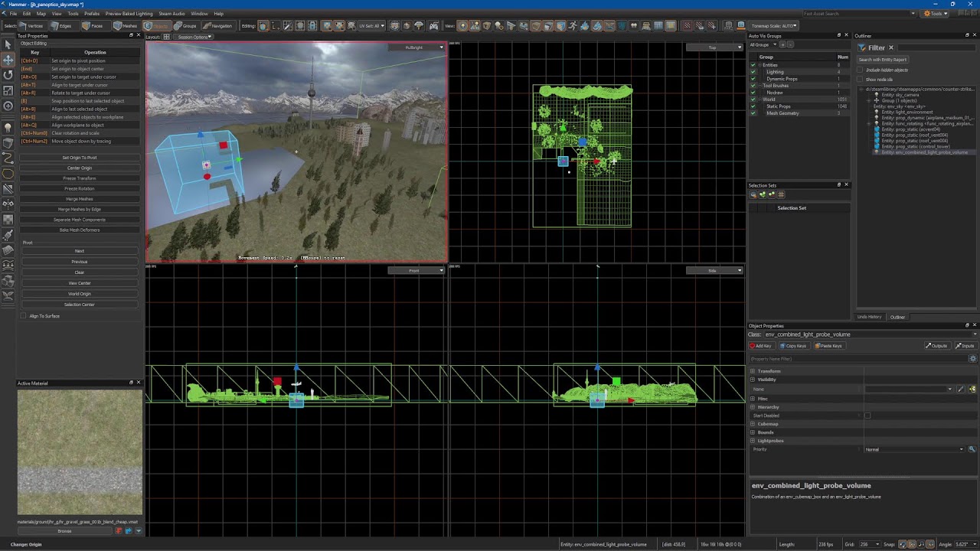Enable Include hidden objects checkbox

pyautogui.click(x=860, y=70)
